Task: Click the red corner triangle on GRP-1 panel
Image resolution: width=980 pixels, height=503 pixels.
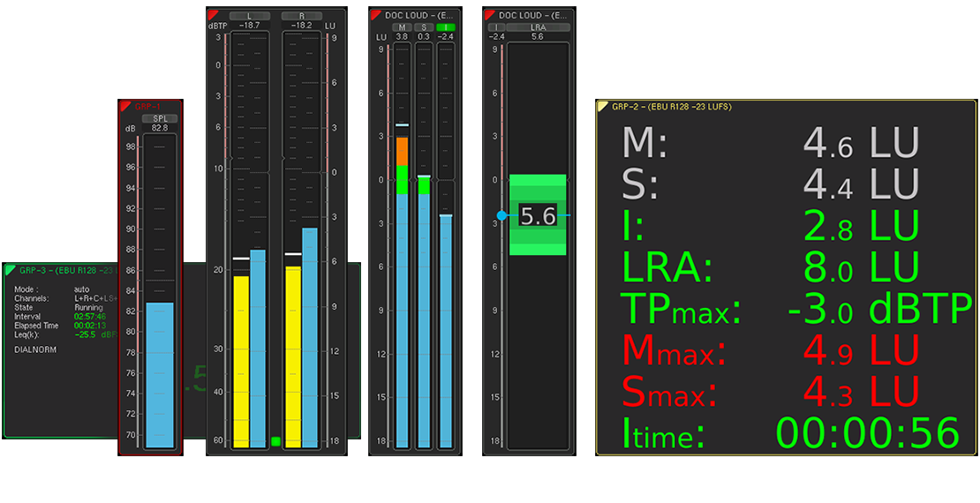Action: pyautogui.click(x=124, y=105)
